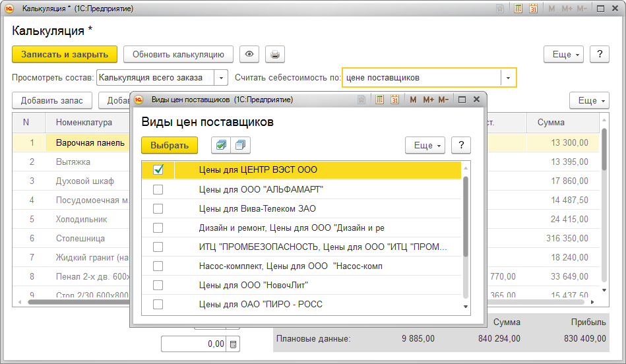
Task: Open calculator button beside 0,00 field
Action: coord(233,344)
